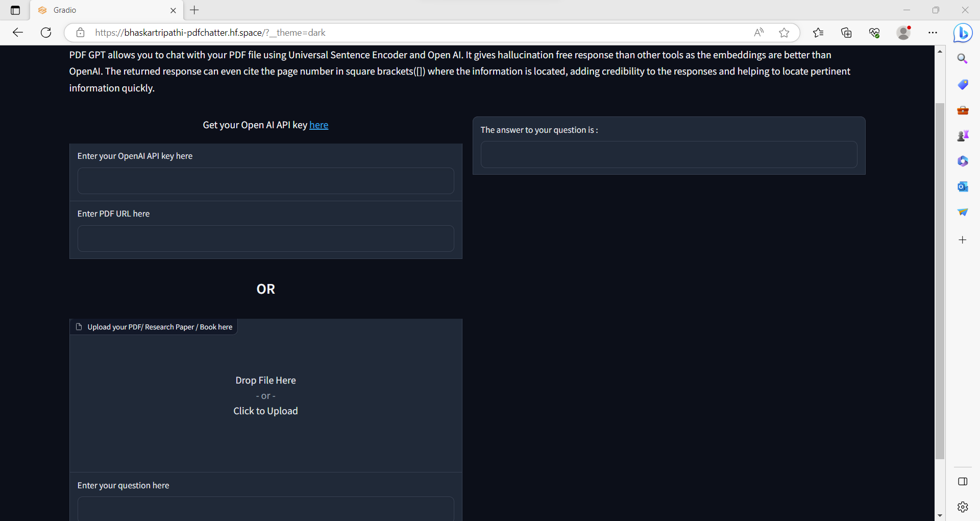980x521 pixels.
Task: Click 'Upload your PDF/ Research Paper / Book here' label
Action: 160,327
